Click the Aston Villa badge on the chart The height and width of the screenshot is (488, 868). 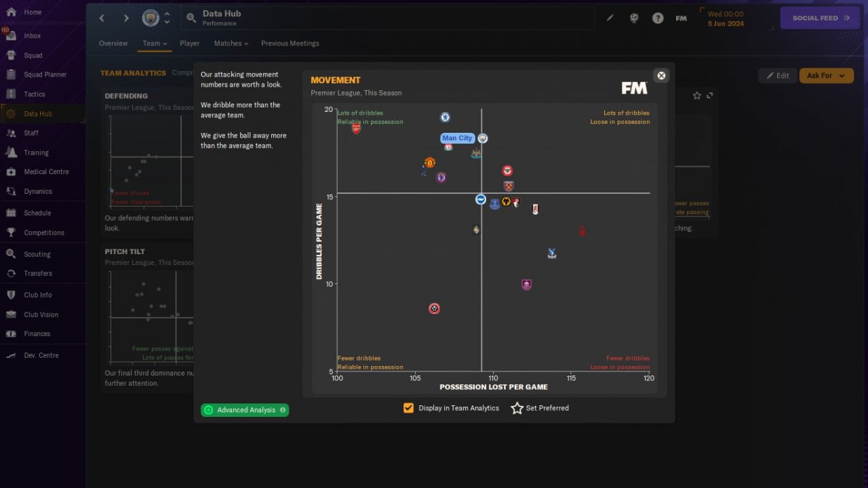point(441,178)
